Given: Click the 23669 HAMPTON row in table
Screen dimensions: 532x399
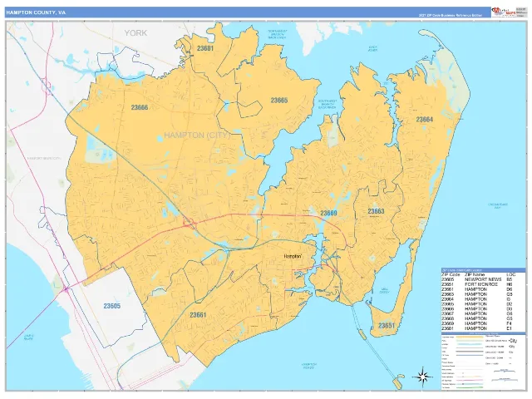Looking at the screenshot, I should (477, 323).
